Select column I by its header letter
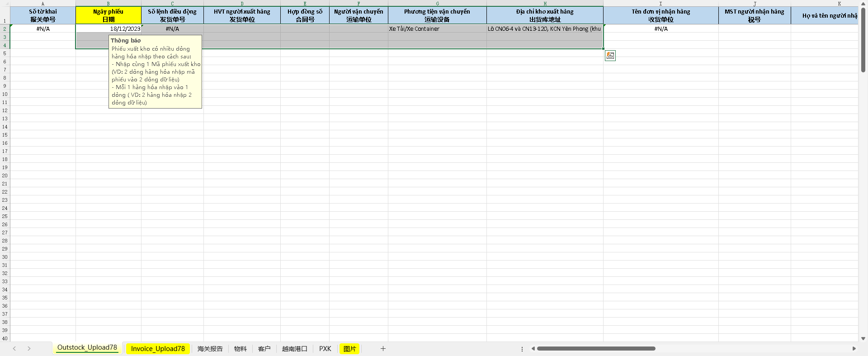 [x=661, y=4]
